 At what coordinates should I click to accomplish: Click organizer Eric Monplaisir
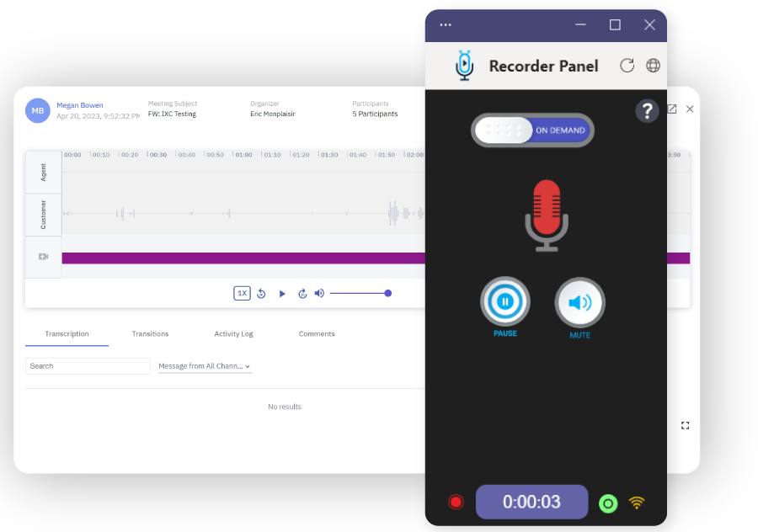[x=273, y=114]
